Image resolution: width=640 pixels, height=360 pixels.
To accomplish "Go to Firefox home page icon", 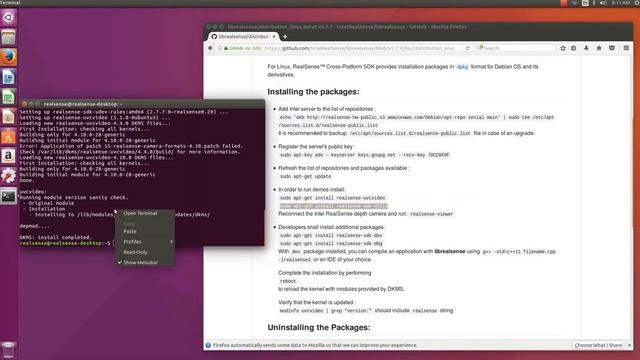I will pyautogui.click(x=599, y=48).
